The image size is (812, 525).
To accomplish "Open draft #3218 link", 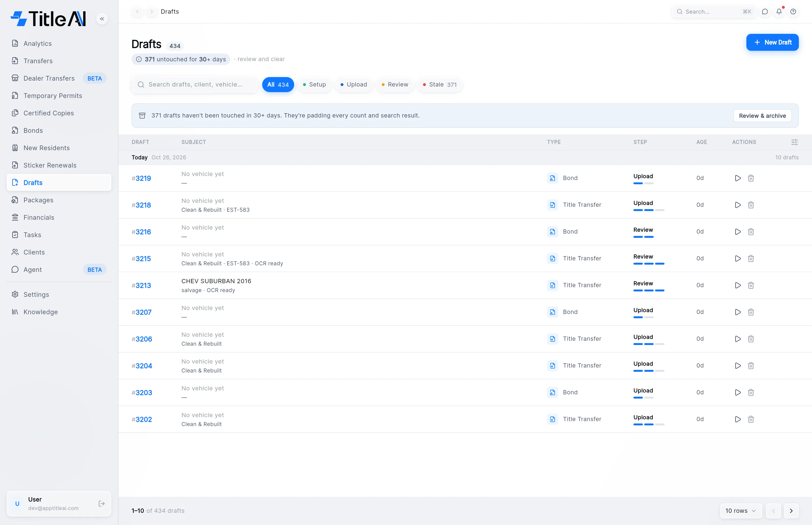I will tap(141, 205).
